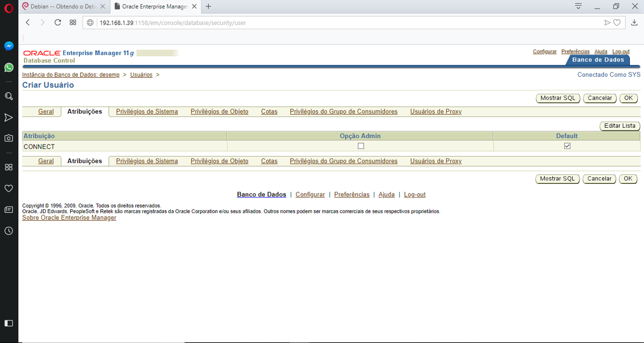Viewport: 644px width, 343px height.
Task: Click the bottom Mostrar SQL button
Action: coord(558,179)
